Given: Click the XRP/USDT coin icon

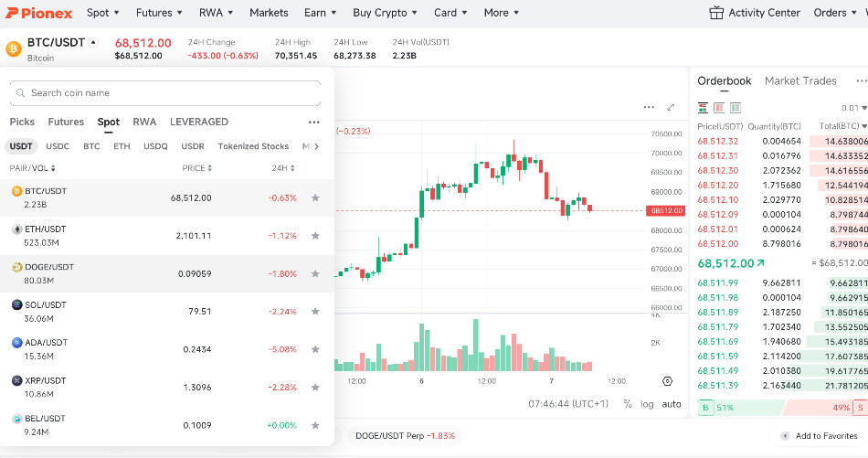Looking at the screenshot, I should 17,380.
